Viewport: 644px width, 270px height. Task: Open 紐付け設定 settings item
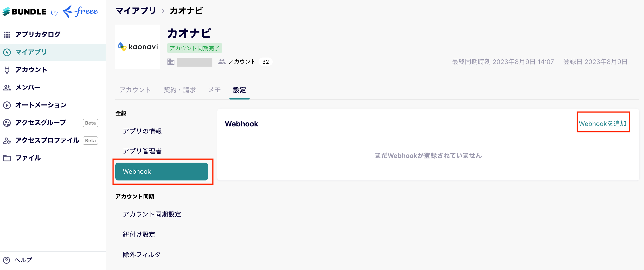coord(161,235)
